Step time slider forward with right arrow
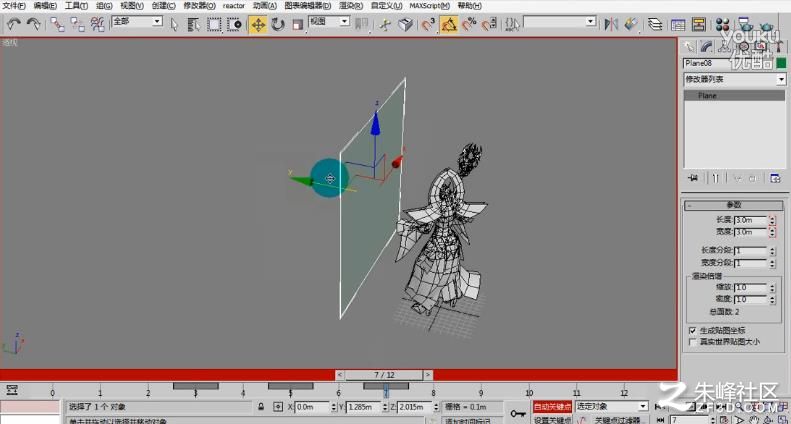Image resolution: width=791 pixels, height=424 pixels. pyautogui.click(x=428, y=375)
